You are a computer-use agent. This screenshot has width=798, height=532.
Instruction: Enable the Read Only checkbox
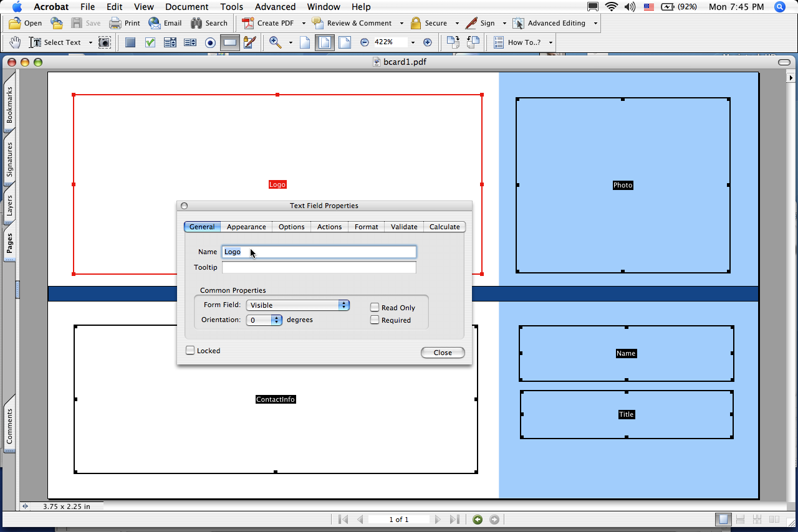375,307
